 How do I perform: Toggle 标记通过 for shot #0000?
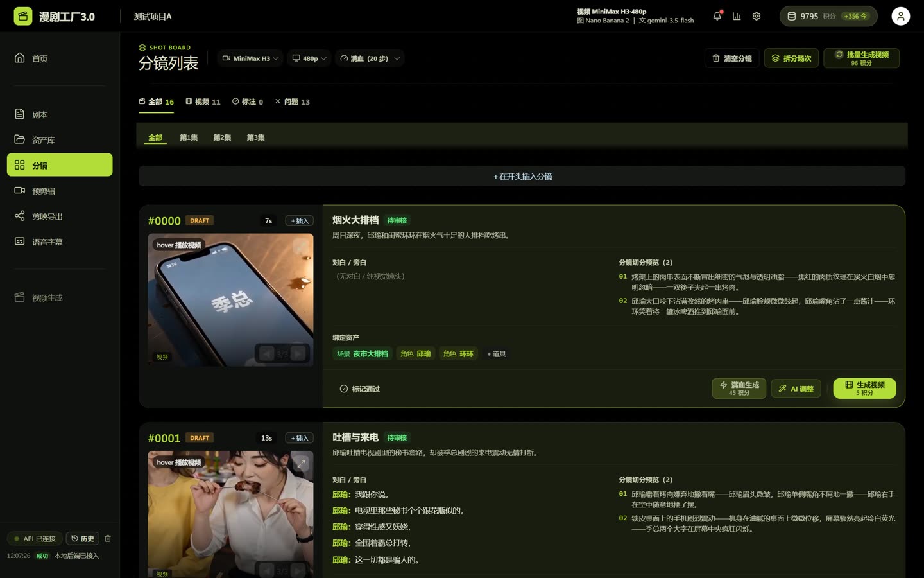[x=360, y=389]
